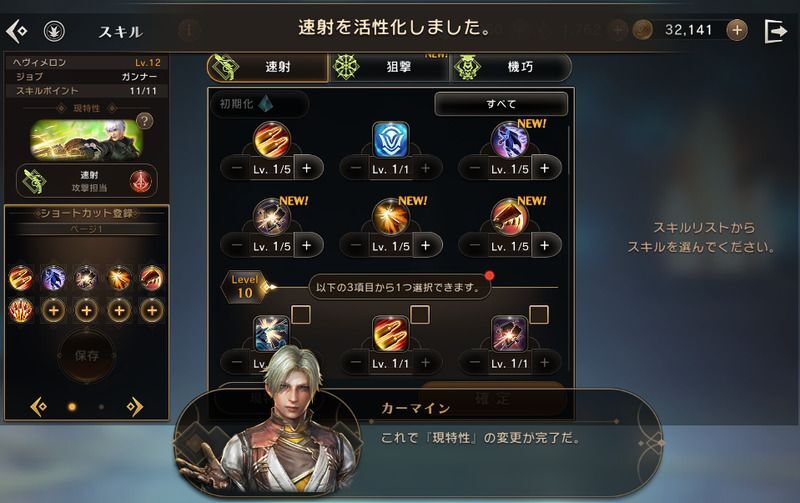Add currency with the gold plus button
Viewport: 800px width, 503px height.
(x=736, y=31)
